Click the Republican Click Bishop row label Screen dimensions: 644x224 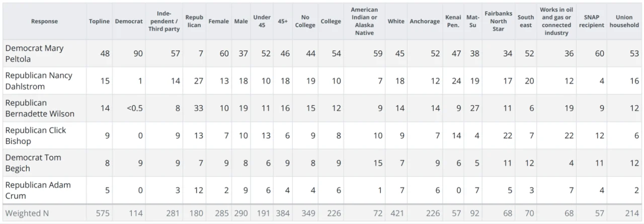[36, 135]
